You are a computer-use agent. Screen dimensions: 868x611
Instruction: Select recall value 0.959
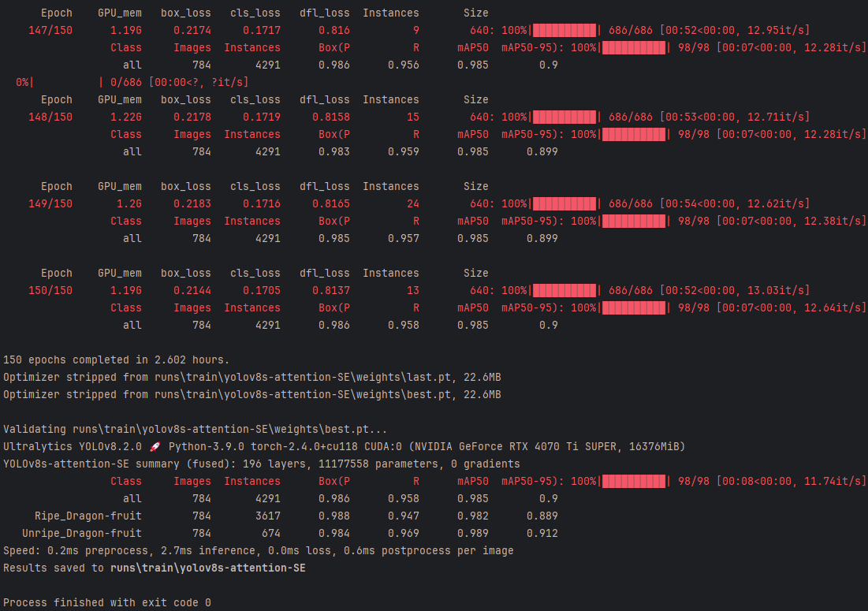tap(404, 151)
